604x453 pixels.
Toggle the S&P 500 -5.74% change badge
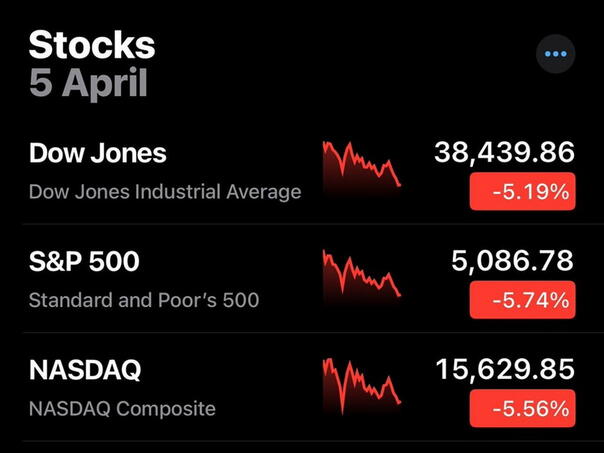pos(522,299)
